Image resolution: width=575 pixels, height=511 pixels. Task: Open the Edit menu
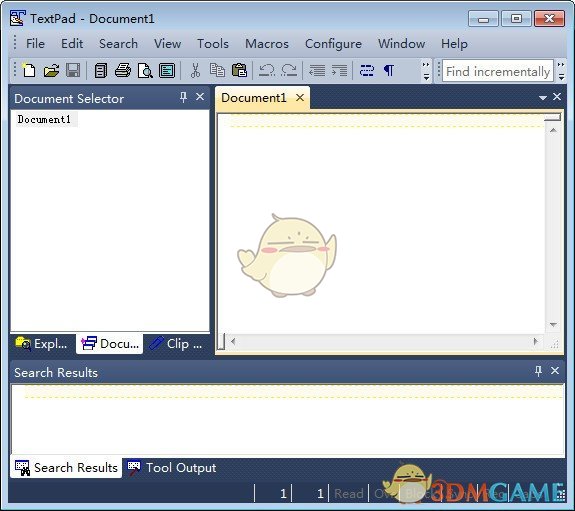72,44
